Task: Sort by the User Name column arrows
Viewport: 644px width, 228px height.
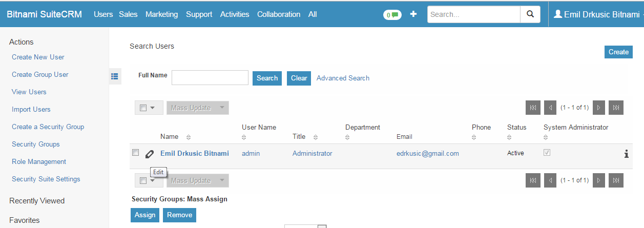Action: tap(244, 137)
